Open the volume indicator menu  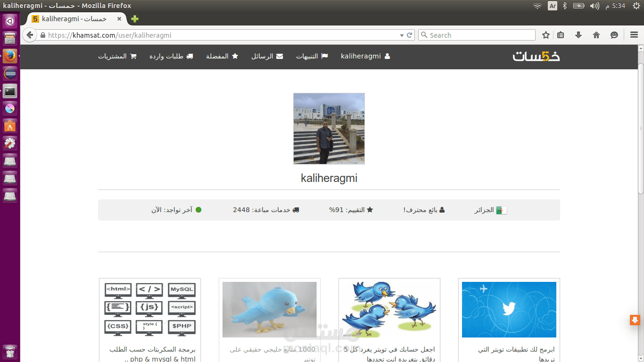594,6
